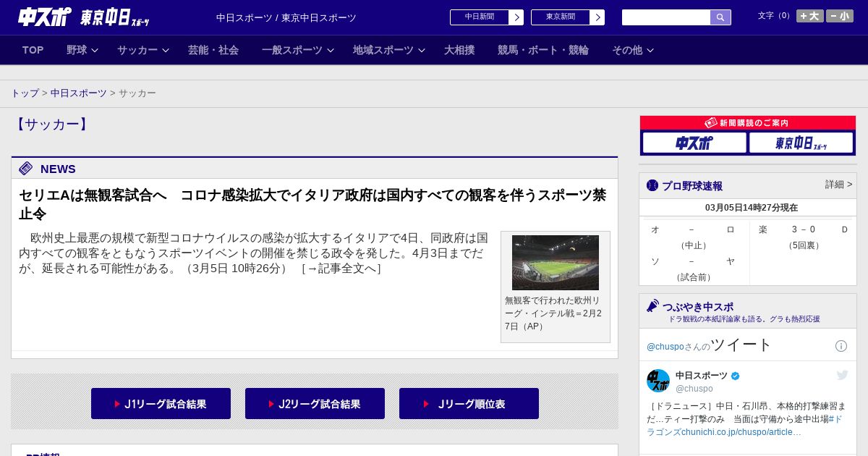Click 記事全文へ link
868x456 pixels.
point(341,269)
